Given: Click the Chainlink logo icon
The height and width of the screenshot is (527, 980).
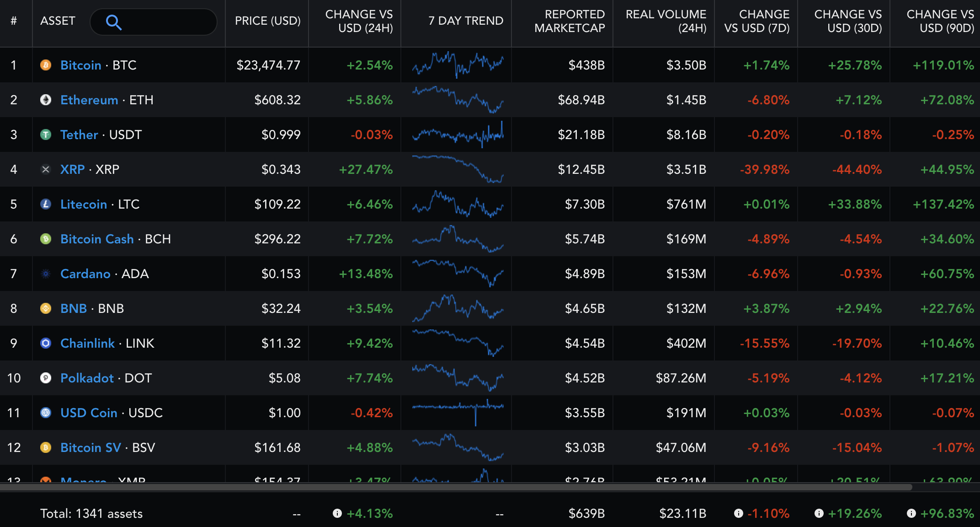Looking at the screenshot, I should pos(46,343).
